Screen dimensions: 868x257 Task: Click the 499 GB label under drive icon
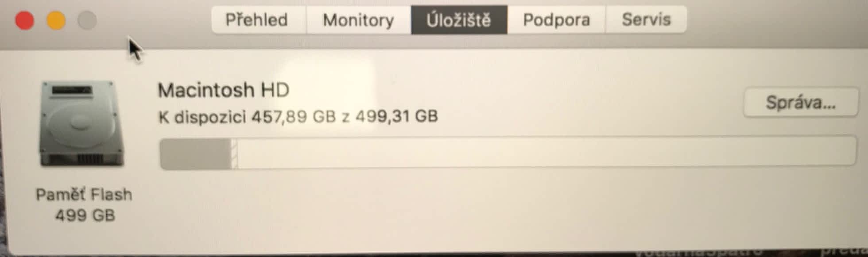coord(85,216)
